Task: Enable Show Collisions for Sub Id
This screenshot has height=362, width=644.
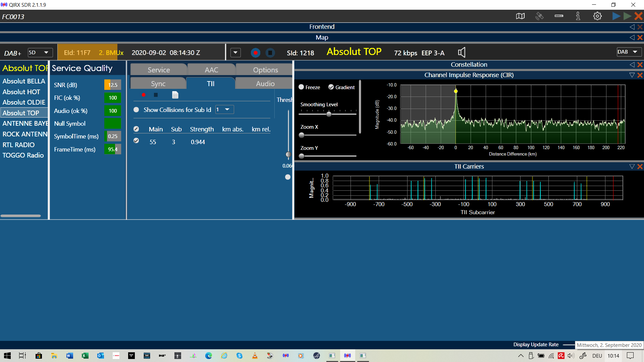Action: pos(136,110)
